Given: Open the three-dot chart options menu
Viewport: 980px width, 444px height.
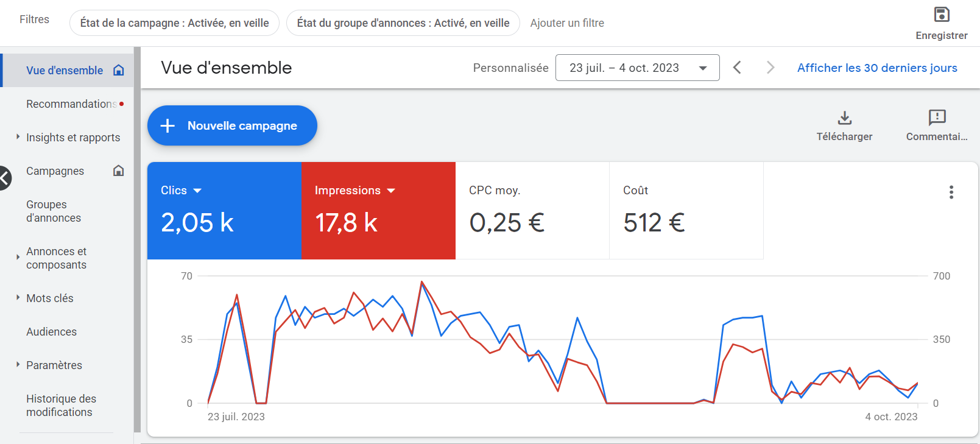Looking at the screenshot, I should coord(951,192).
